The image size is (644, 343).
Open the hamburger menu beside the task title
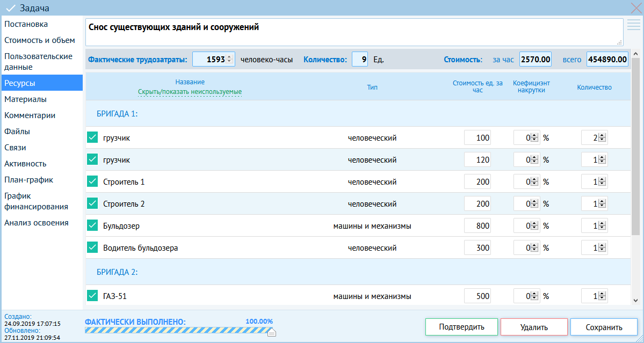pyautogui.click(x=634, y=25)
